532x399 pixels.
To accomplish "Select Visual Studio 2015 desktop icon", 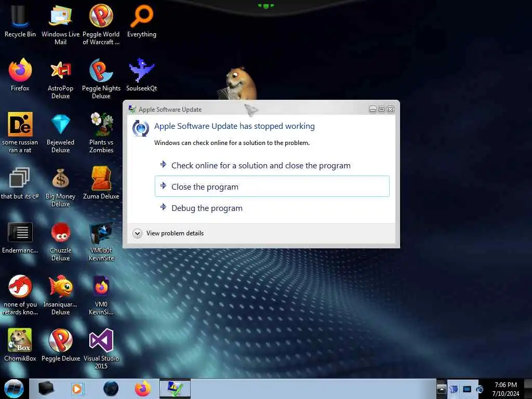I will [x=101, y=349].
